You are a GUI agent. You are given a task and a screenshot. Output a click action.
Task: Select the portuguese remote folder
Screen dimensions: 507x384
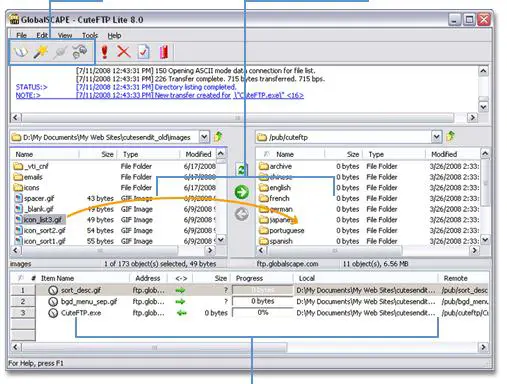point(282,230)
